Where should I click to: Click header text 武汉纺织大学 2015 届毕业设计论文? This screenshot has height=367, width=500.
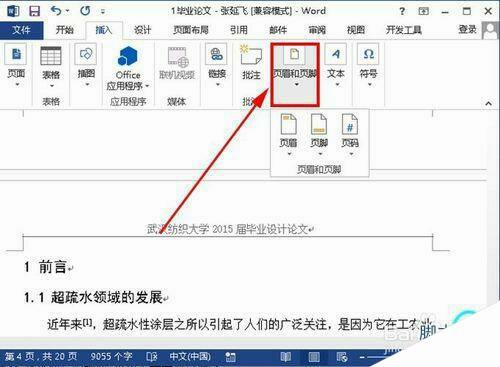tap(227, 229)
